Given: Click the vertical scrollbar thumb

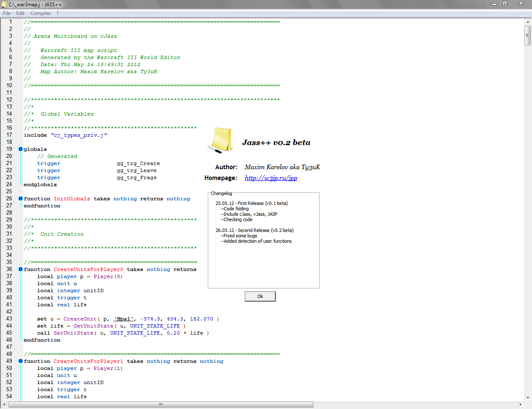Looking at the screenshot, I should point(528,35).
